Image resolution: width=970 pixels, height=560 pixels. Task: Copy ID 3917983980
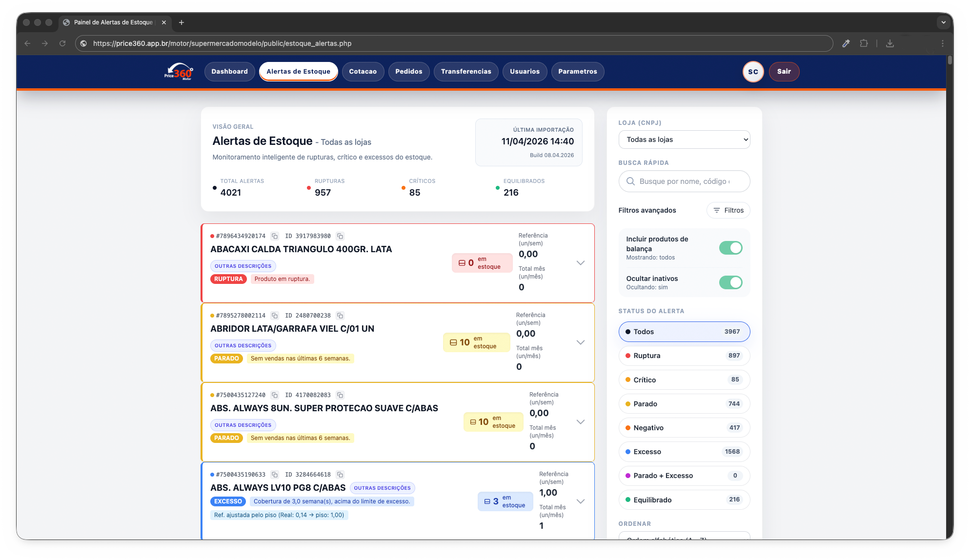click(340, 236)
